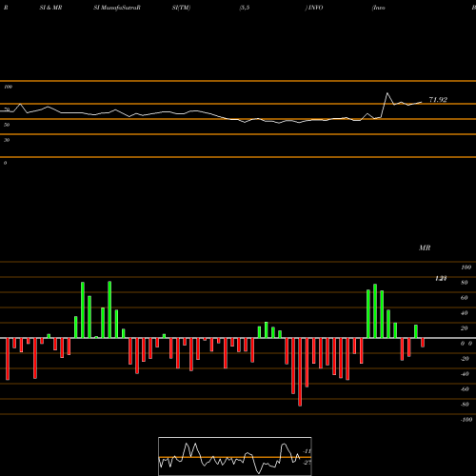476x476 pixels.
Task: Click the ') INVO' ticker label
Action: pyautogui.click(x=314, y=8)
